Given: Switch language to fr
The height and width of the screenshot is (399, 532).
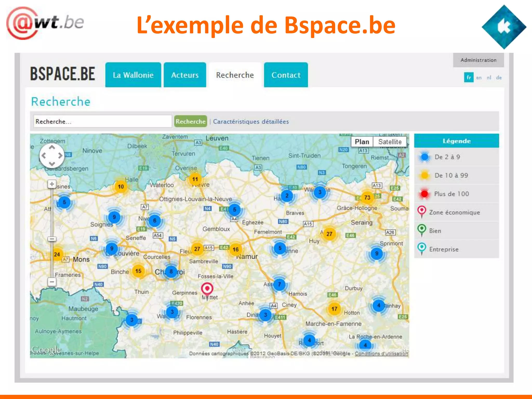Looking at the screenshot, I should (469, 77).
